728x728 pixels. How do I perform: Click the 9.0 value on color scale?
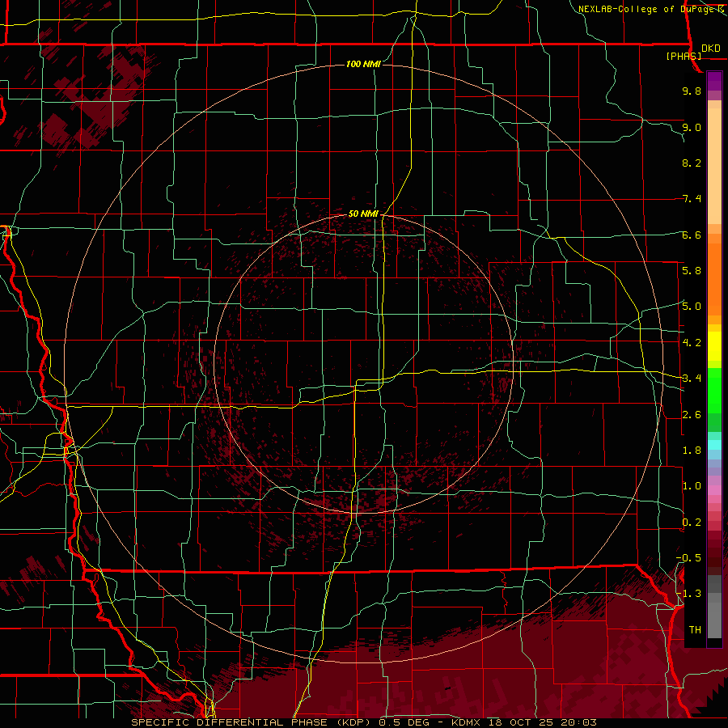(x=692, y=127)
